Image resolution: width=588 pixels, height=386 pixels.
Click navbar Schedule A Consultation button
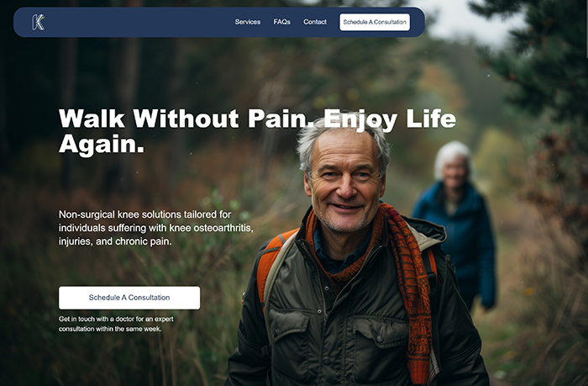pyautogui.click(x=375, y=22)
